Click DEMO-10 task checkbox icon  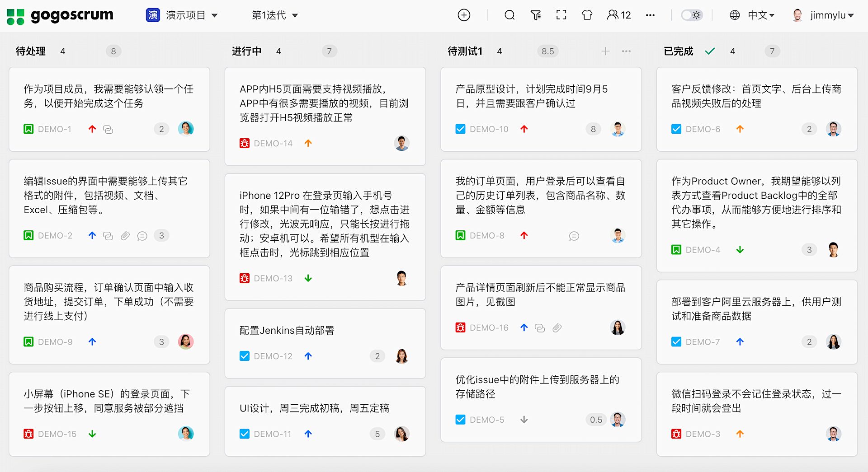pyautogui.click(x=461, y=129)
